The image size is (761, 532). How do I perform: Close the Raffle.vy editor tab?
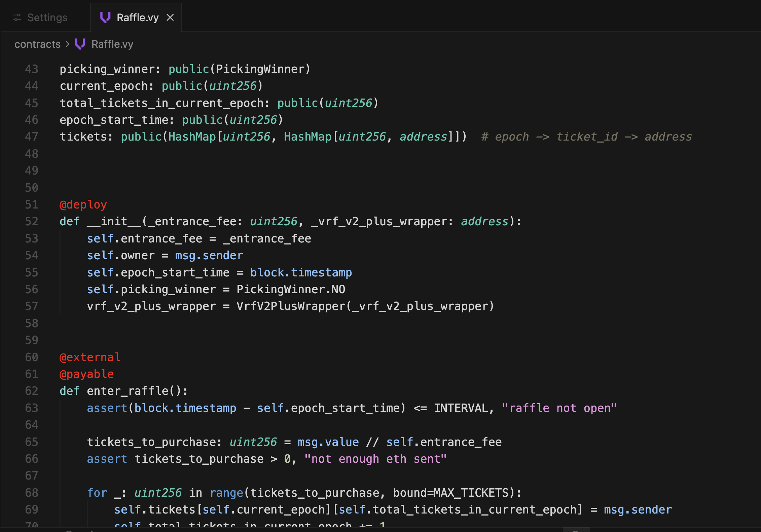[x=170, y=17]
